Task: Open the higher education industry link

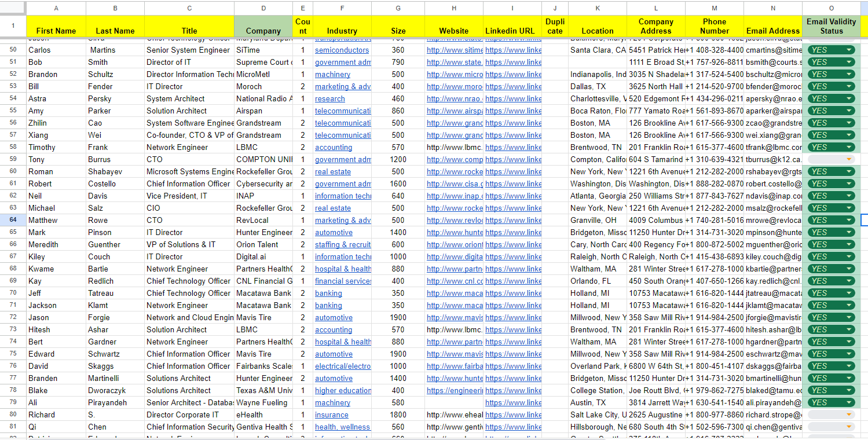Action: 343,390
